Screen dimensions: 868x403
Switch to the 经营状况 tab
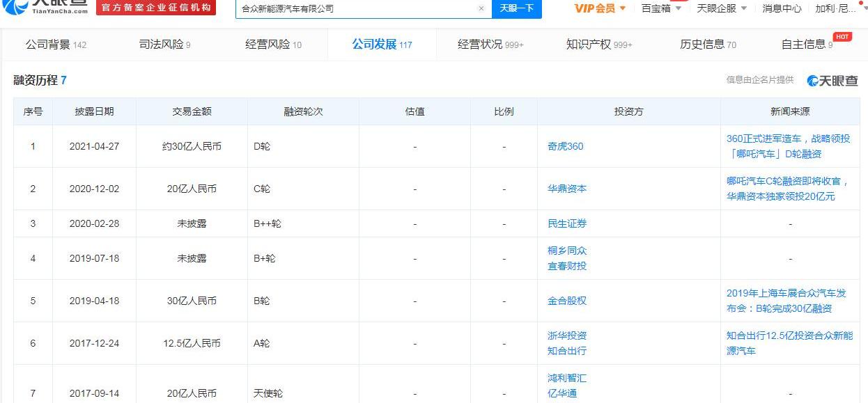coord(490,45)
